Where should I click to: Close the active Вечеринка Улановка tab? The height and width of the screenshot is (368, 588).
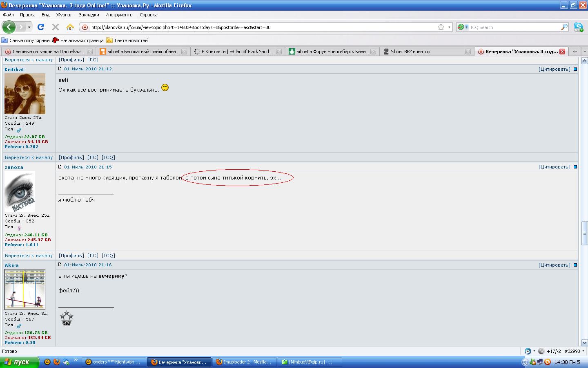(562, 52)
